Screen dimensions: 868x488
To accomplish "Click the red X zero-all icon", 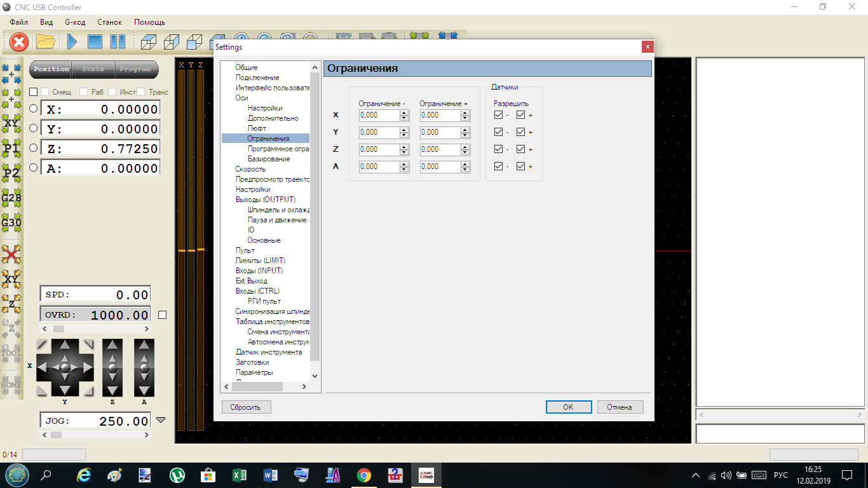I will [x=11, y=255].
